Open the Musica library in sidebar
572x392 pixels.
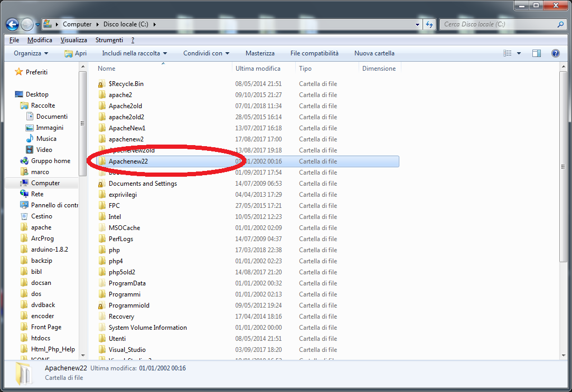(x=46, y=139)
